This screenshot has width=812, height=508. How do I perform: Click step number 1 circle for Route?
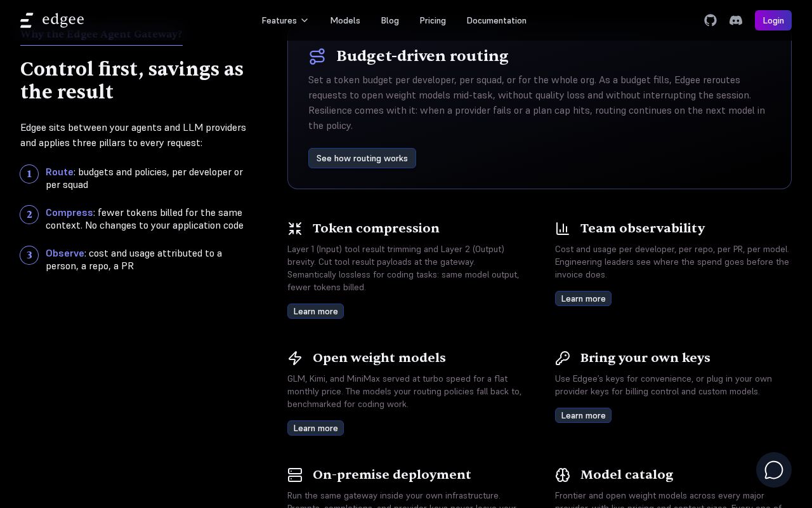coord(29,174)
